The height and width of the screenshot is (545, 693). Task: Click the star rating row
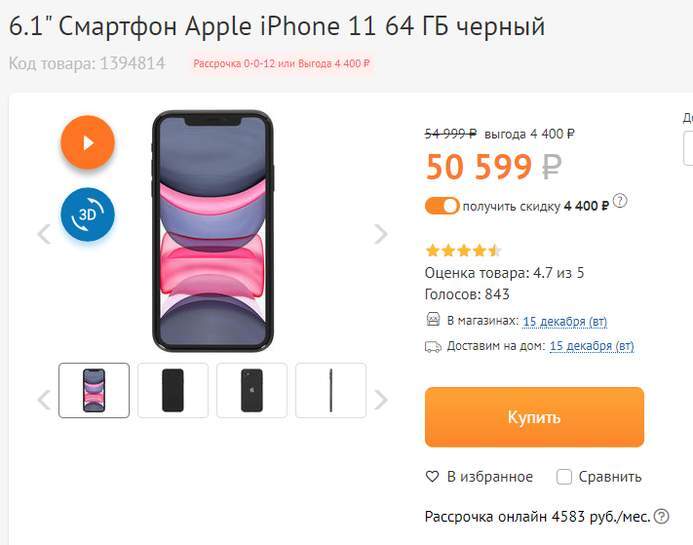[463, 251]
